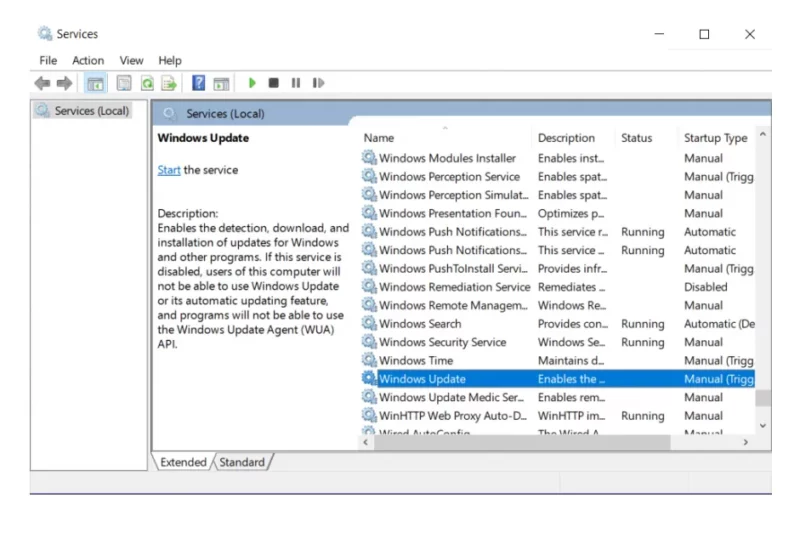Click gear icon of Windows Update Medic Service
The height and width of the screenshot is (538, 800).
(369, 396)
